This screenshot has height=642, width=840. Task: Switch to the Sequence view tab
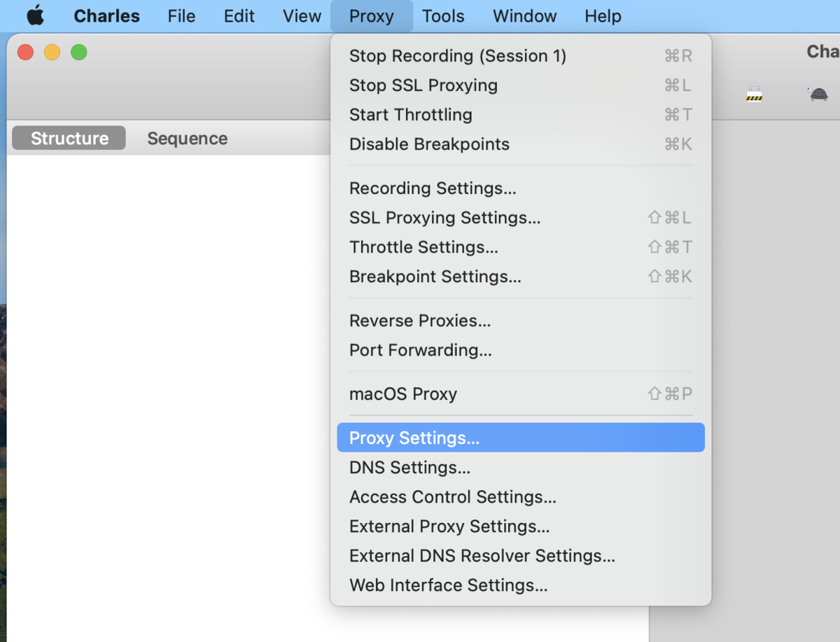tap(187, 138)
